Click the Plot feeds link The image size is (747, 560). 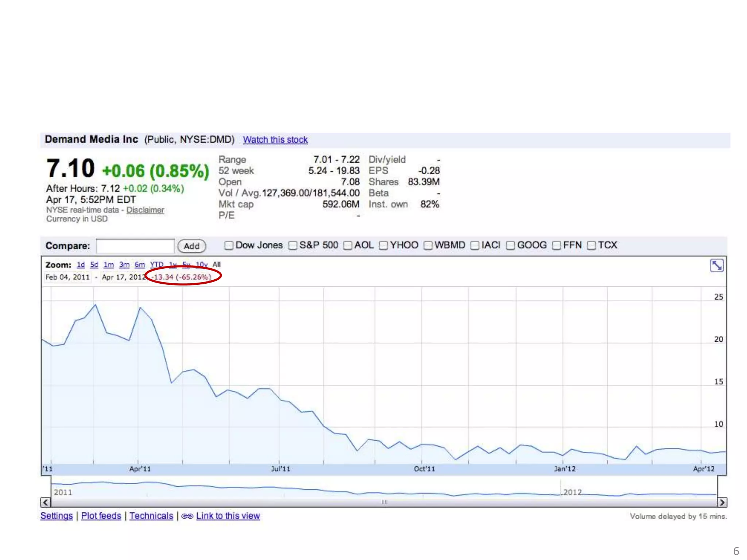[101, 516]
